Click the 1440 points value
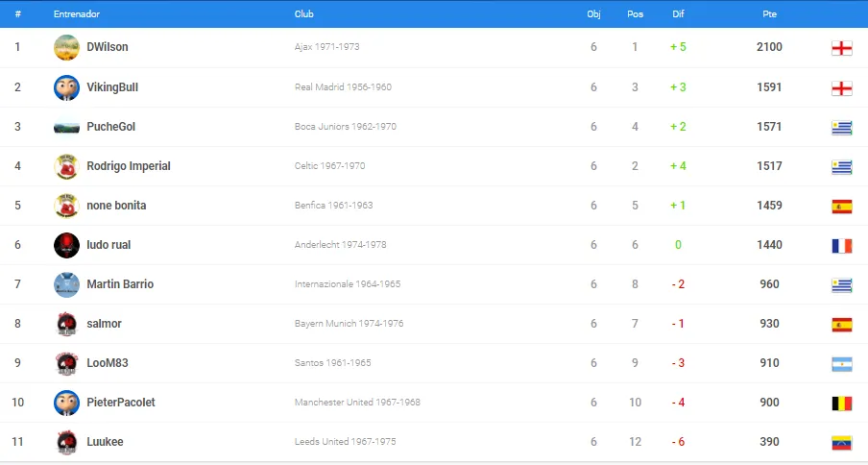This screenshot has height=465, width=868. (769, 245)
